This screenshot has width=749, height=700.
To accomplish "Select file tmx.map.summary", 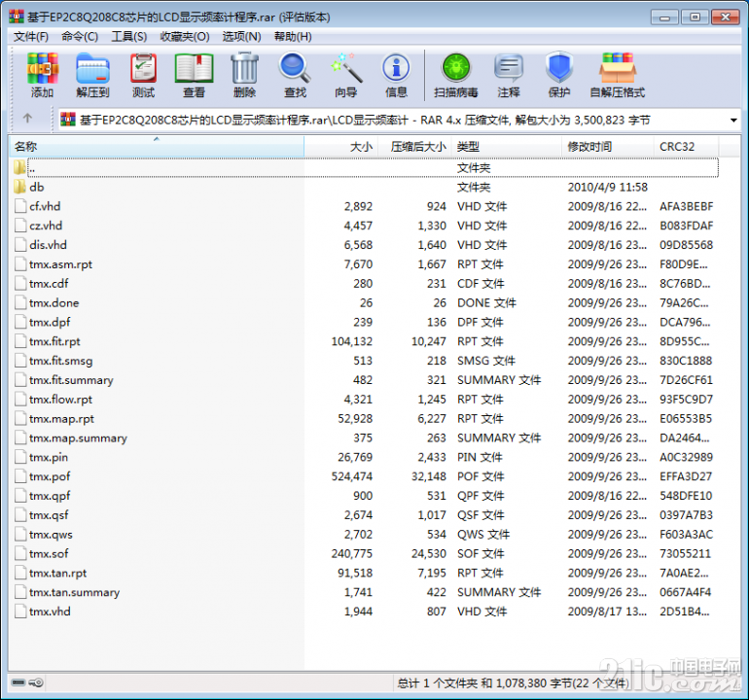I will coord(78,437).
